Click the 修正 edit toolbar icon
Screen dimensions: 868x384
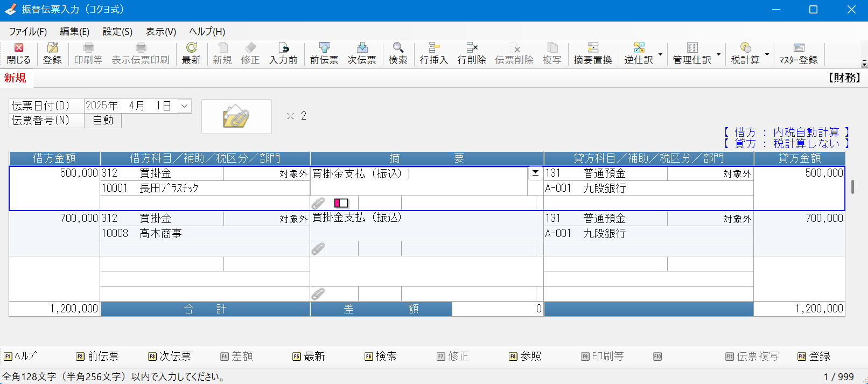pos(250,54)
